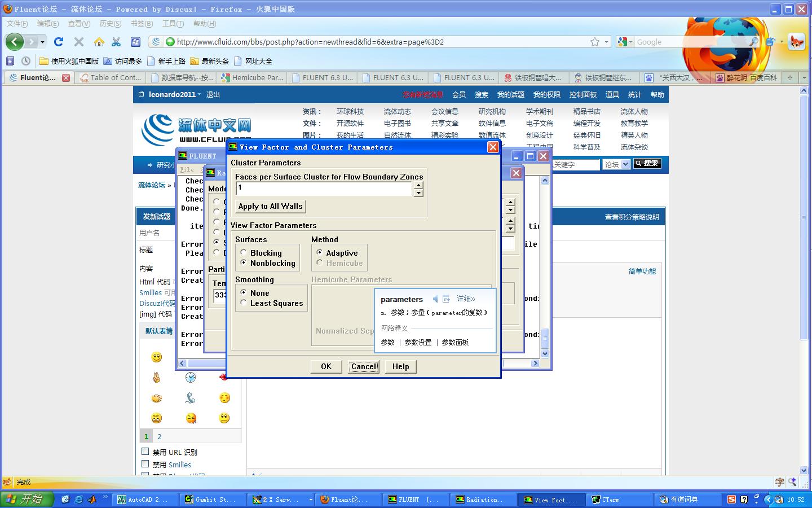Click the bookmark star in the address bar
This screenshot has width=812, height=508.
(x=594, y=42)
